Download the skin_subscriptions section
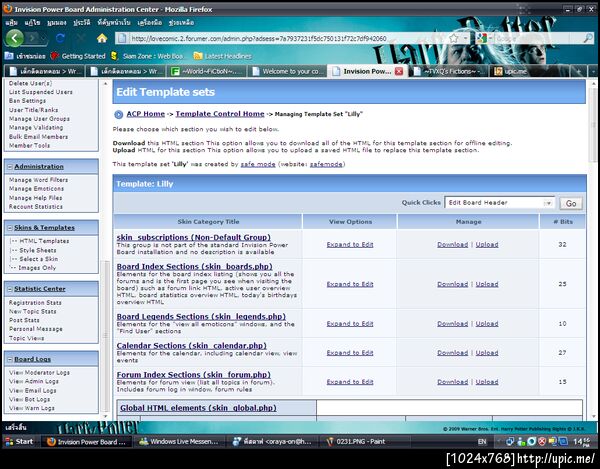Viewport: 600px width, 469px height. coord(452,244)
